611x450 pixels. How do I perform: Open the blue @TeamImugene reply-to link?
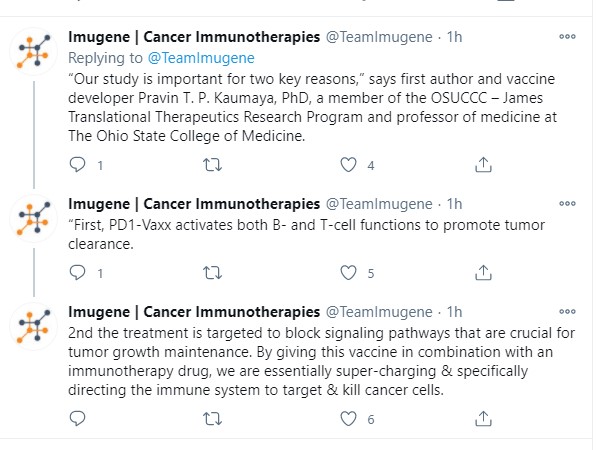(201, 58)
